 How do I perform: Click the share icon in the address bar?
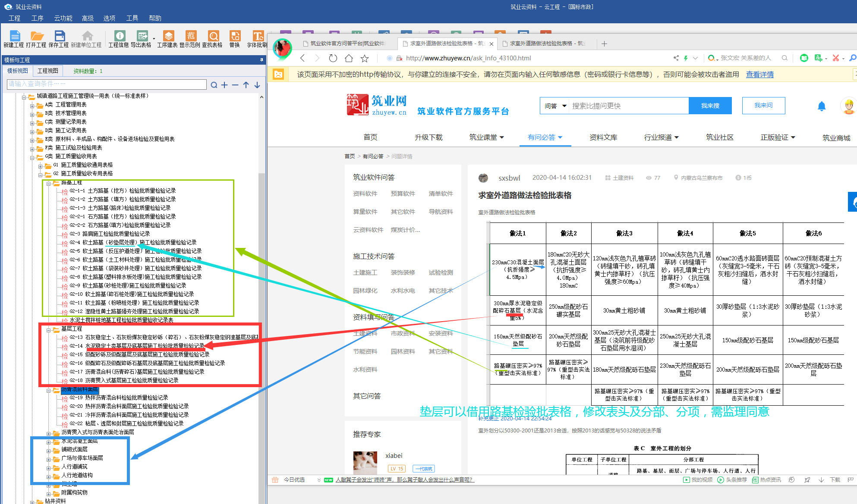pos(676,58)
